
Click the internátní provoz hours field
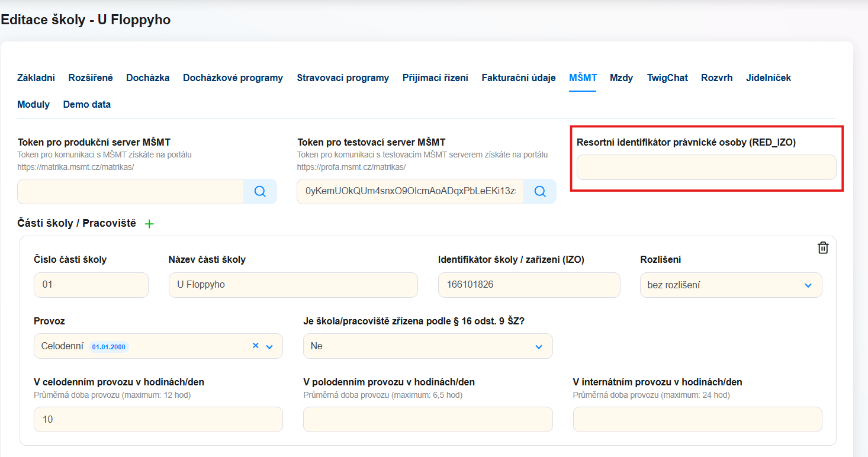697,419
